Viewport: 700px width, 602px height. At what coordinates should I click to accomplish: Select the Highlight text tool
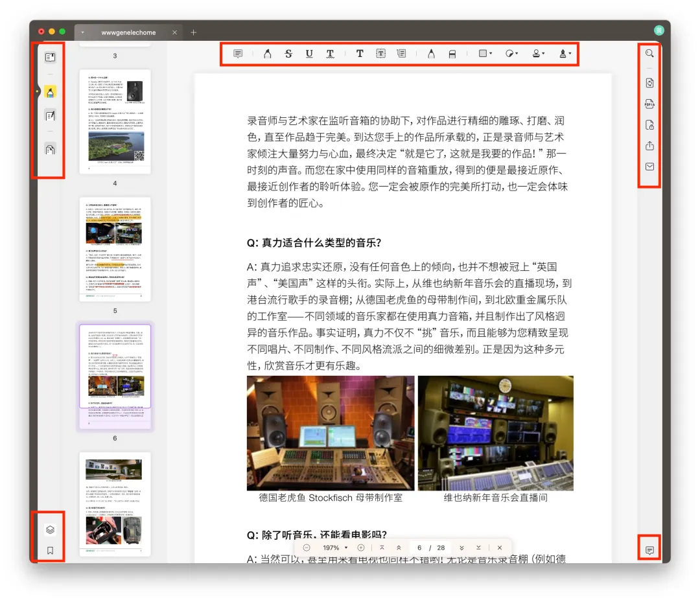(268, 54)
